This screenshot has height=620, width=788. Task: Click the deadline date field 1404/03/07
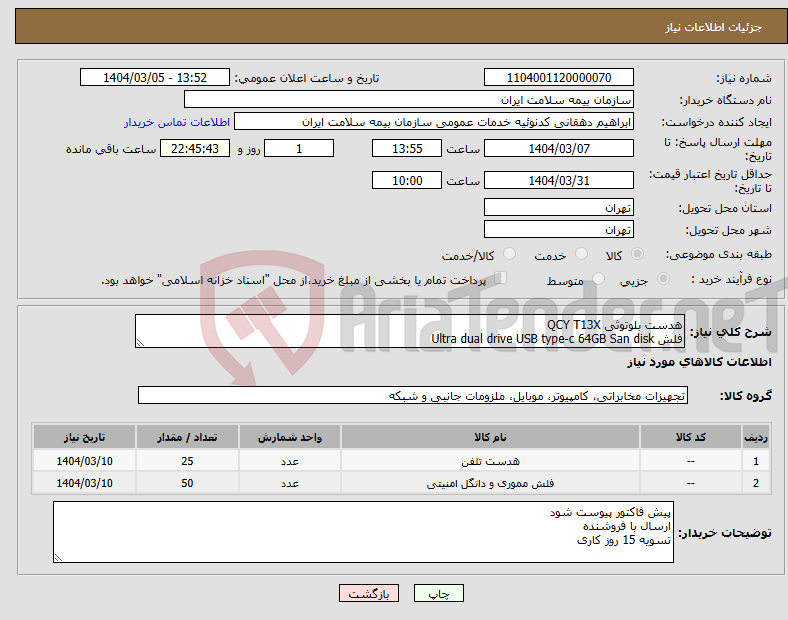pos(558,149)
